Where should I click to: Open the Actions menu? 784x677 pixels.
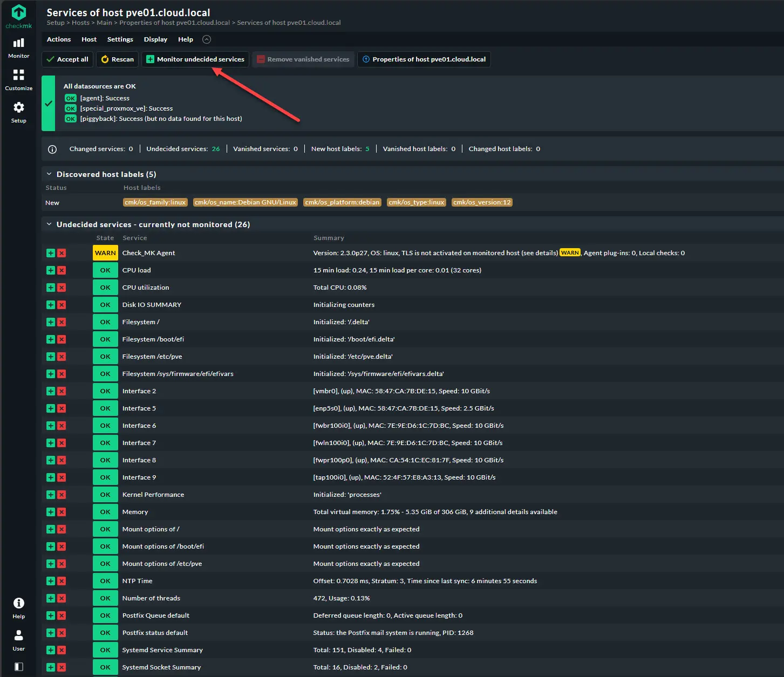click(x=59, y=39)
